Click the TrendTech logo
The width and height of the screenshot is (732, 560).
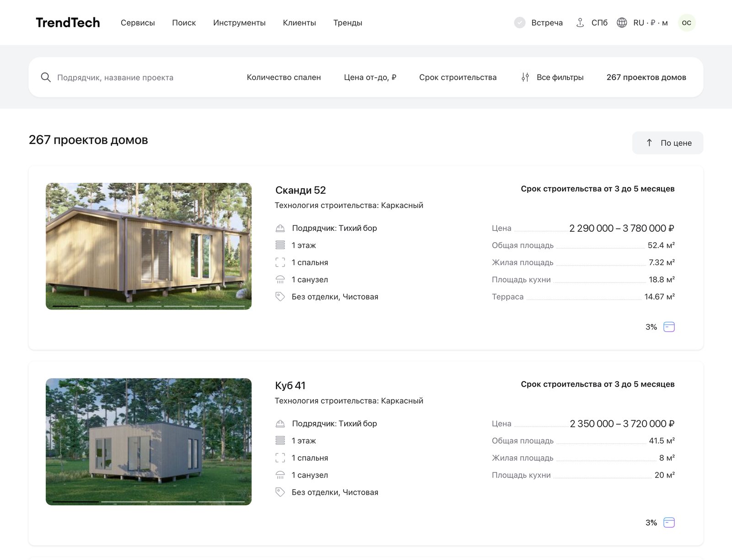[68, 22]
